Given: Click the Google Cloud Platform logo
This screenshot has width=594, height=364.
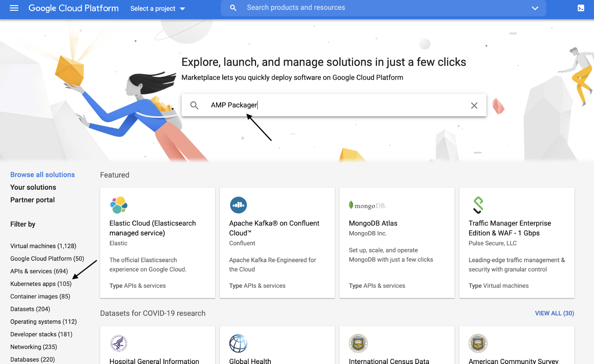Looking at the screenshot, I should (73, 8).
